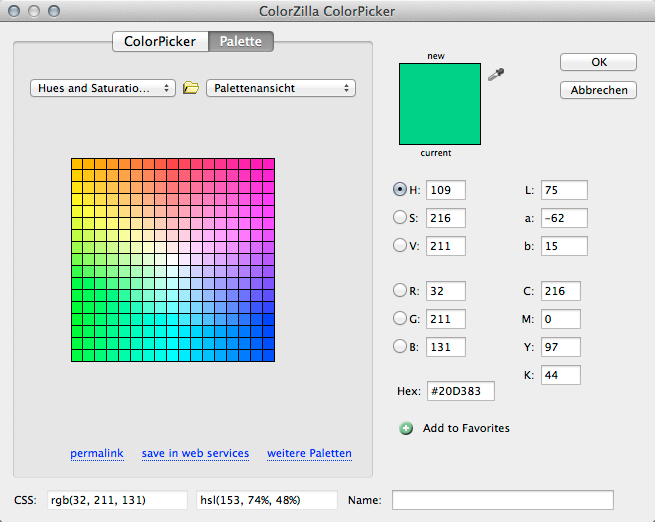Choose the G green radio button

tap(402, 319)
